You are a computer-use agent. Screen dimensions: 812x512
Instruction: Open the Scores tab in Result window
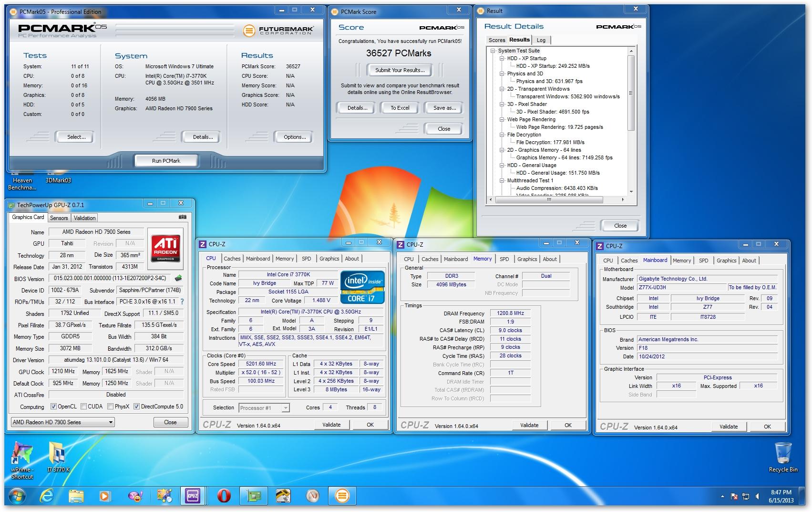496,40
